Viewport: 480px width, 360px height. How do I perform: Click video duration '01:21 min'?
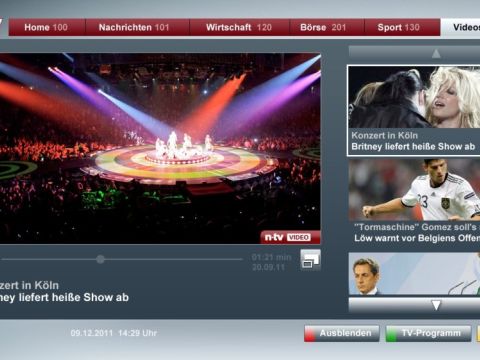point(271,257)
